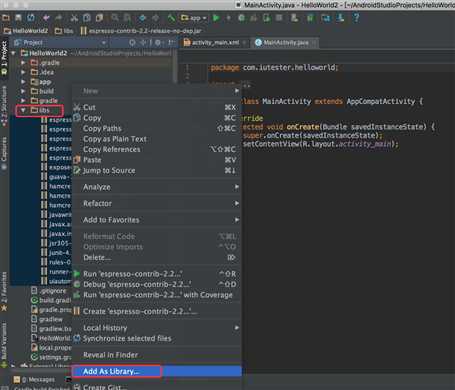Select the guava jar in libs
455x390 pixels.
56,177
